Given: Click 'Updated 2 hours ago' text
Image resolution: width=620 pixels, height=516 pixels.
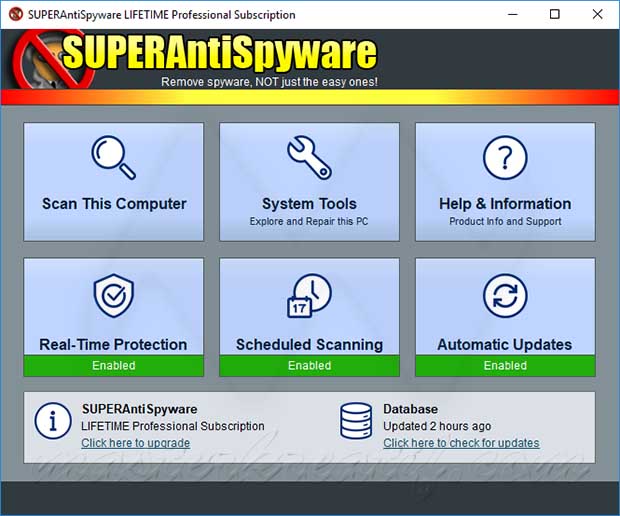Looking at the screenshot, I should (x=437, y=426).
